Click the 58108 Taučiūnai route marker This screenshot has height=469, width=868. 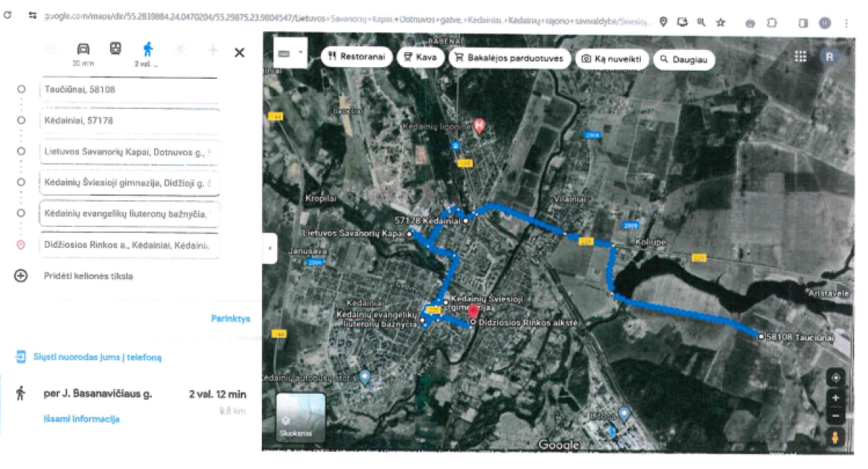click(761, 336)
